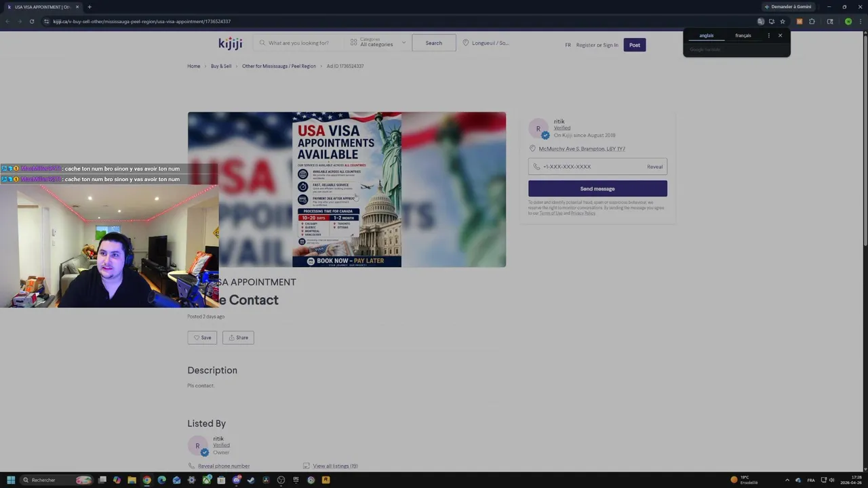
Task: Open the Extensions puzzle icon
Action: pyautogui.click(x=812, y=21)
